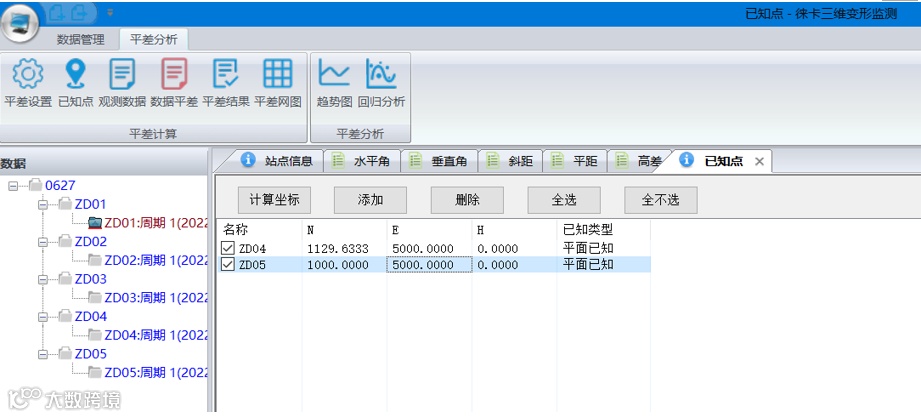
Task: Close the 已知点 tab
Action: (759, 162)
